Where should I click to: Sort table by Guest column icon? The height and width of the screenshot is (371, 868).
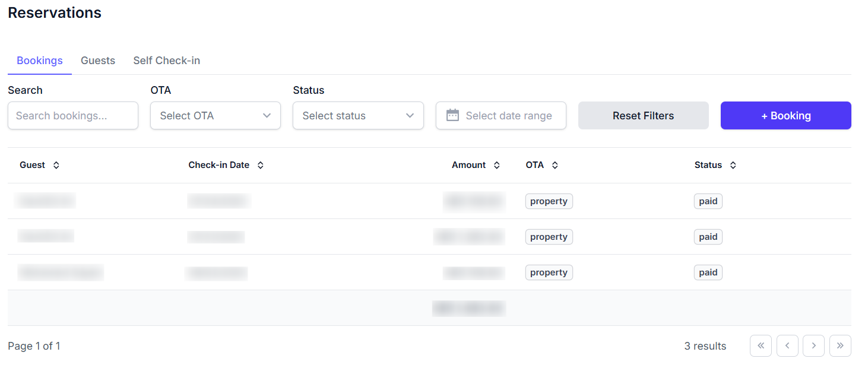[x=56, y=166]
